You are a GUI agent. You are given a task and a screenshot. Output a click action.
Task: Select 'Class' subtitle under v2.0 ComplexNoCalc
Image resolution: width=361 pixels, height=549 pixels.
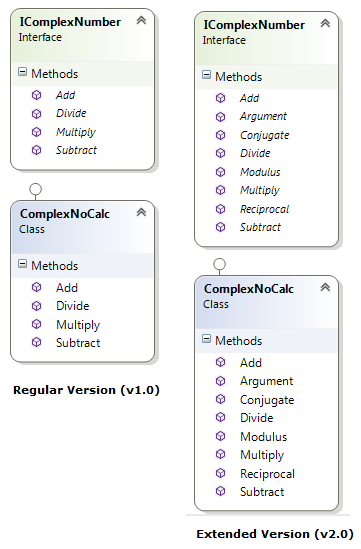pyautogui.click(x=216, y=304)
